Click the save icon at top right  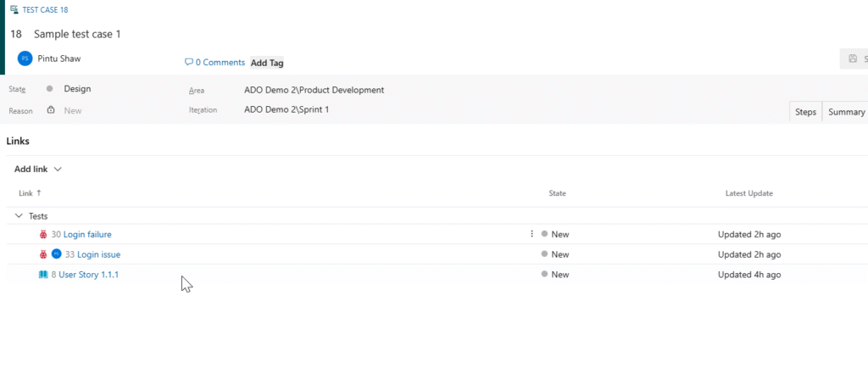pyautogui.click(x=852, y=59)
